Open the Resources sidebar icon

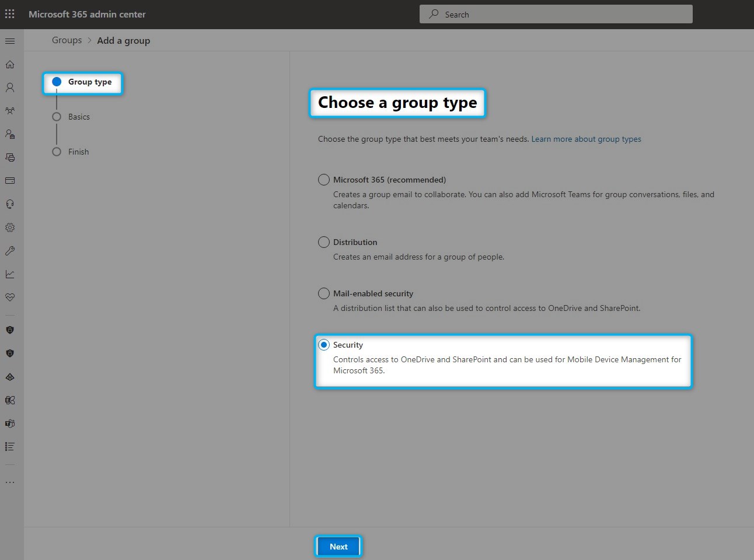(x=10, y=157)
